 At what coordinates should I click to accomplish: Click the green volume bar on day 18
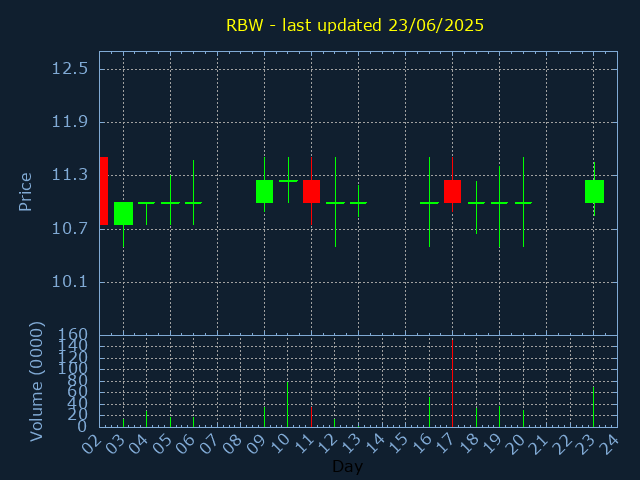pos(476,417)
